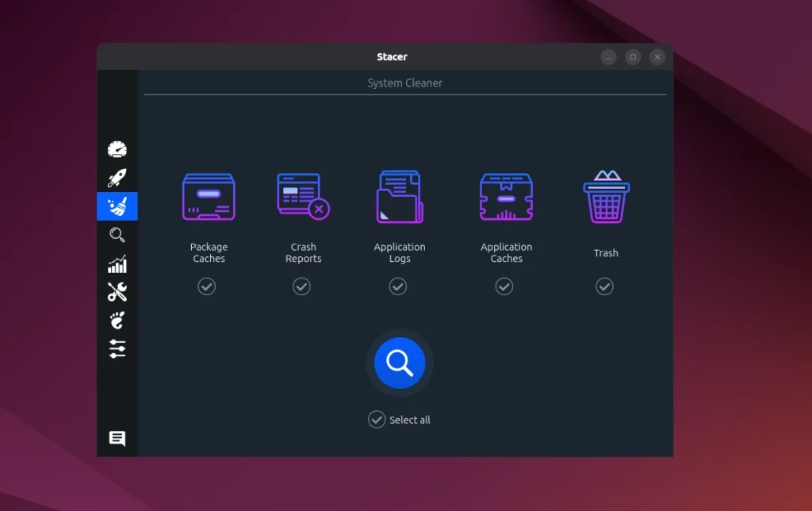
Task: Open Settings with the sliders icon
Action: [x=117, y=349]
